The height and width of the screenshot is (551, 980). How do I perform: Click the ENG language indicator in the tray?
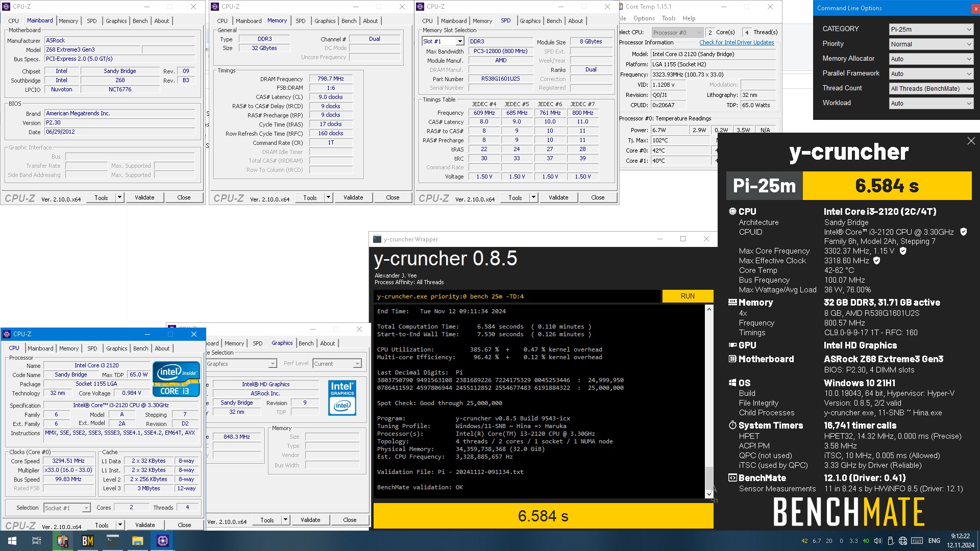pyautogui.click(x=934, y=541)
